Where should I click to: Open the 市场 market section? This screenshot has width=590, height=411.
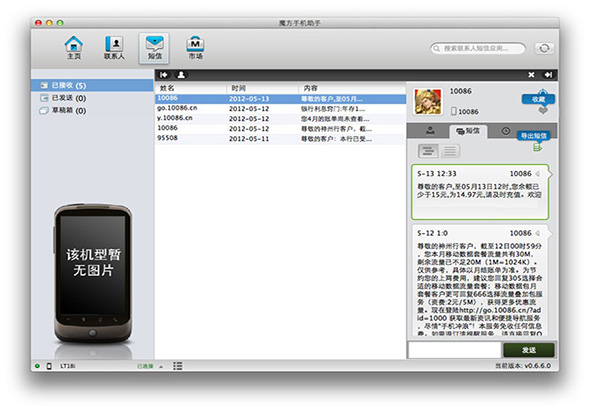coord(195,48)
